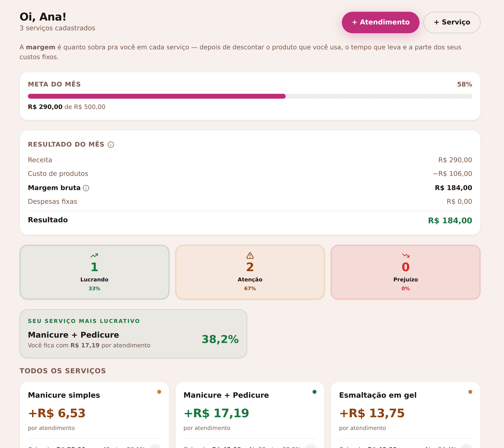Open the Lucrando summary card
The image size is (504, 448).
94,272
